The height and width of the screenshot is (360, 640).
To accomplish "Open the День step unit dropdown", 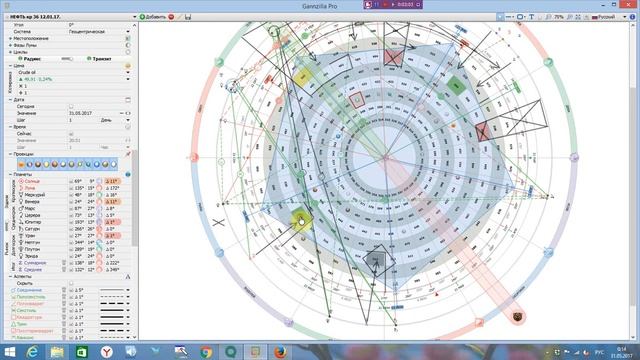I will click(128, 120).
